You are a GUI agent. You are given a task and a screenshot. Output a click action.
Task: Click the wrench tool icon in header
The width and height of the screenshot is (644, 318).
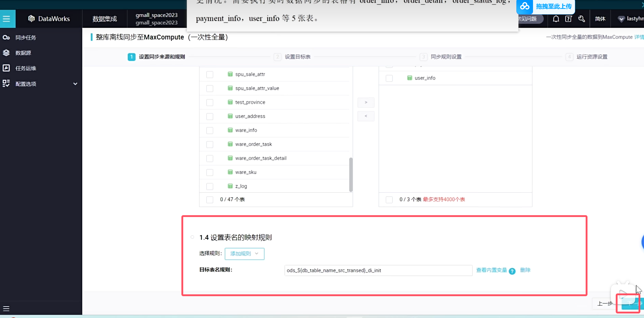pyautogui.click(x=582, y=19)
